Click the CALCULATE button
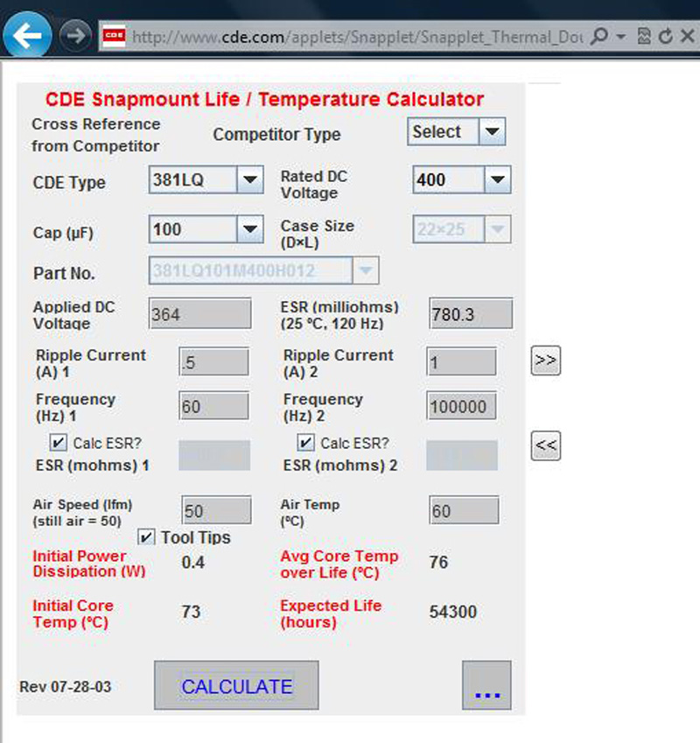Image resolution: width=700 pixels, height=743 pixels. coord(236,685)
